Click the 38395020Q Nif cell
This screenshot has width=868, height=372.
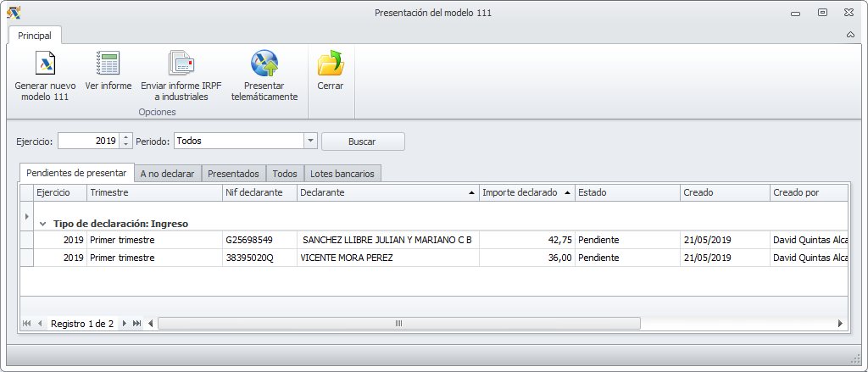259,258
